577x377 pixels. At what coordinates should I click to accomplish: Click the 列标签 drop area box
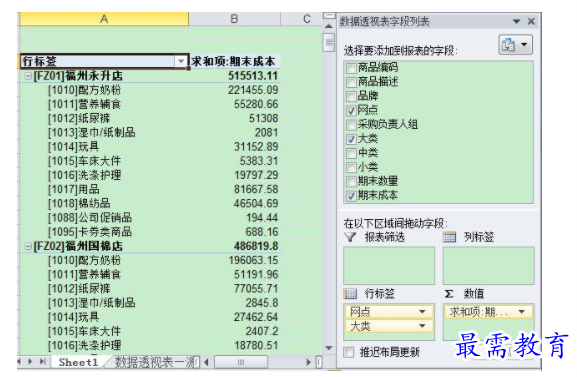(x=488, y=265)
